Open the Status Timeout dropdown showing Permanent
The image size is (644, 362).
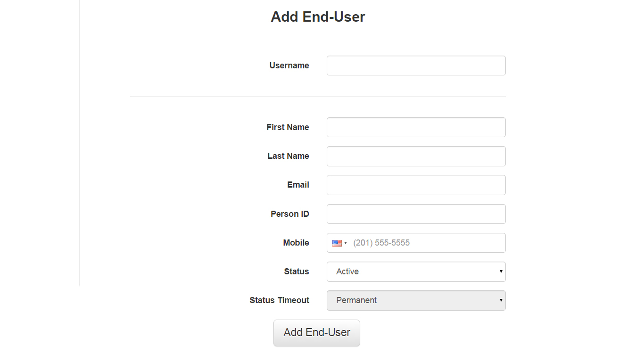pyautogui.click(x=416, y=300)
